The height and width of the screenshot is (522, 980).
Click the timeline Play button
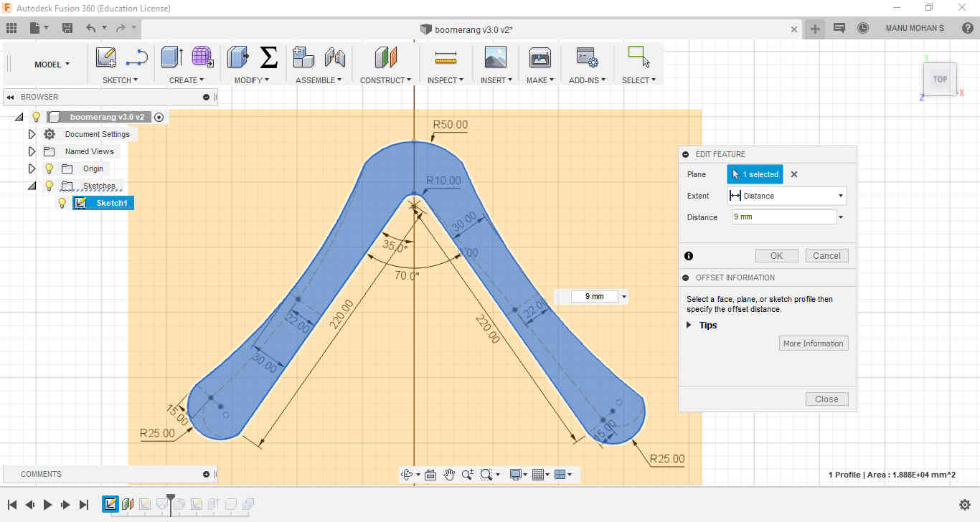(x=48, y=505)
